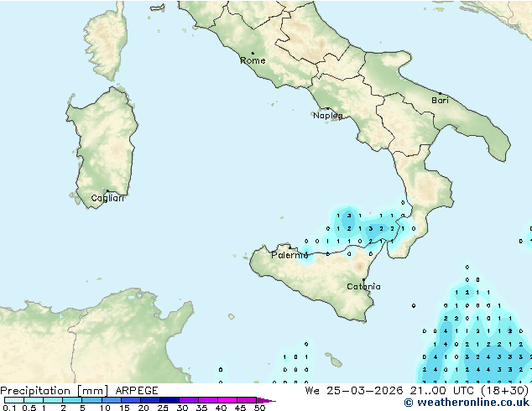The height and width of the screenshot is (411, 532).
Task: Click the Naples city label
Action: pos(328,116)
